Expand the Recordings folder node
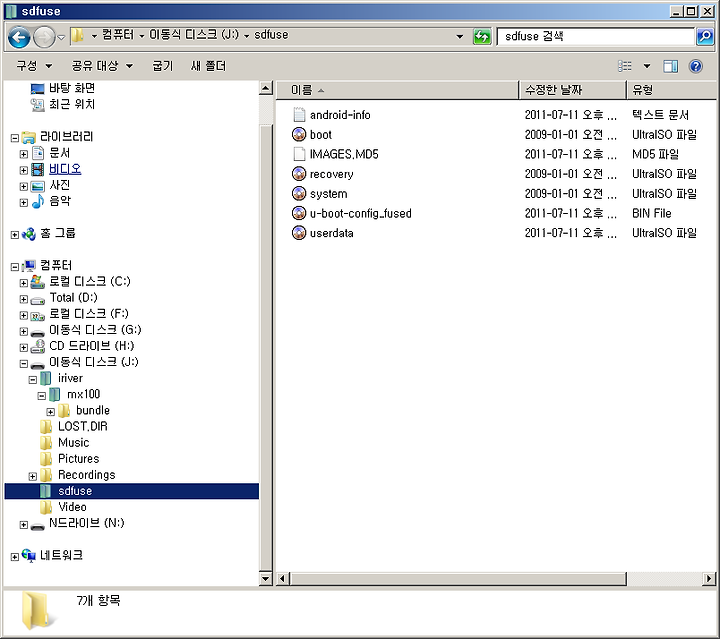The image size is (720, 639). coord(33,476)
